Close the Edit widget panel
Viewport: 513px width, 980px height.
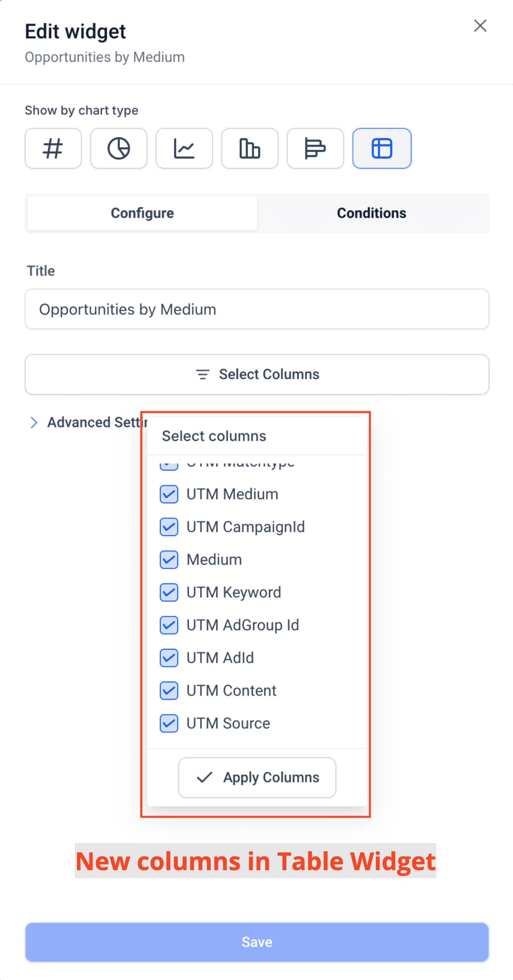pyautogui.click(x=480, y=26)
